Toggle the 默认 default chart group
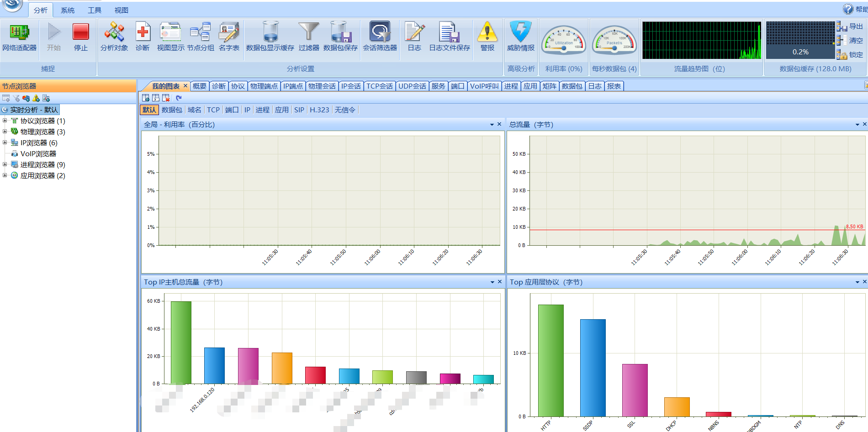 149,110
